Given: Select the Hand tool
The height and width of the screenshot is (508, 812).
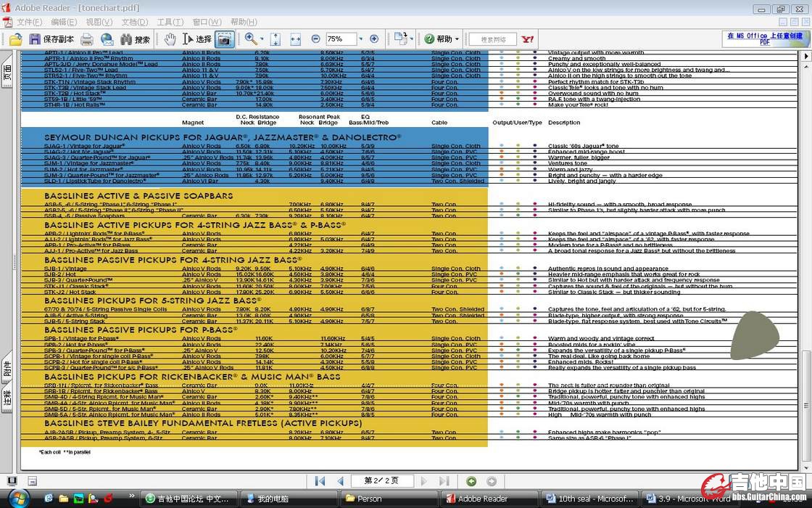Looking at the screenshot, I should [x=170, y=39].
